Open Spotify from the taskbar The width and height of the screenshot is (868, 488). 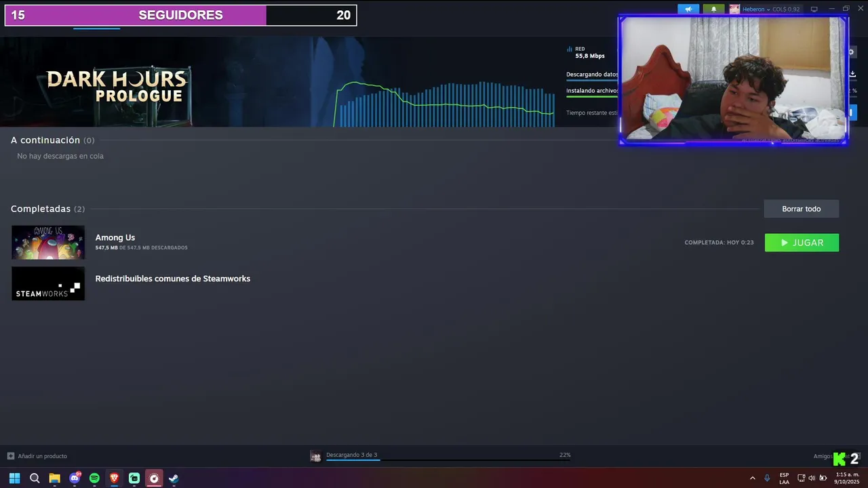(94, 479)
